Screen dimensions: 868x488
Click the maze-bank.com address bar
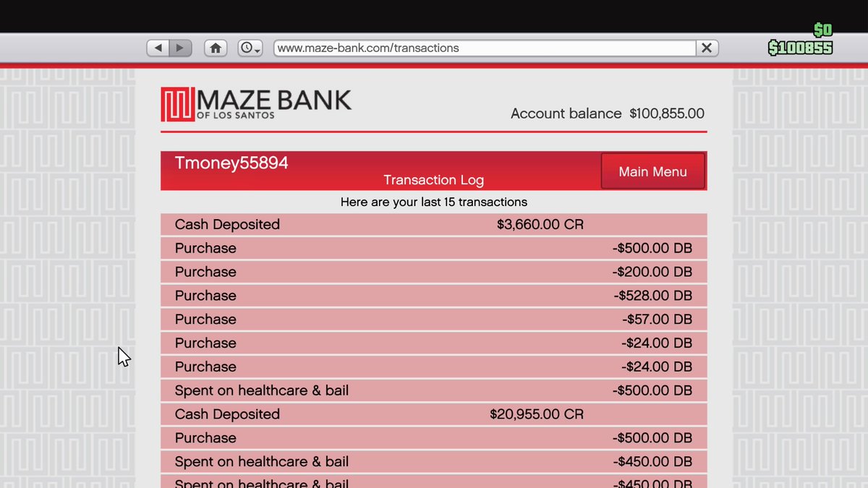click(485, 48)
